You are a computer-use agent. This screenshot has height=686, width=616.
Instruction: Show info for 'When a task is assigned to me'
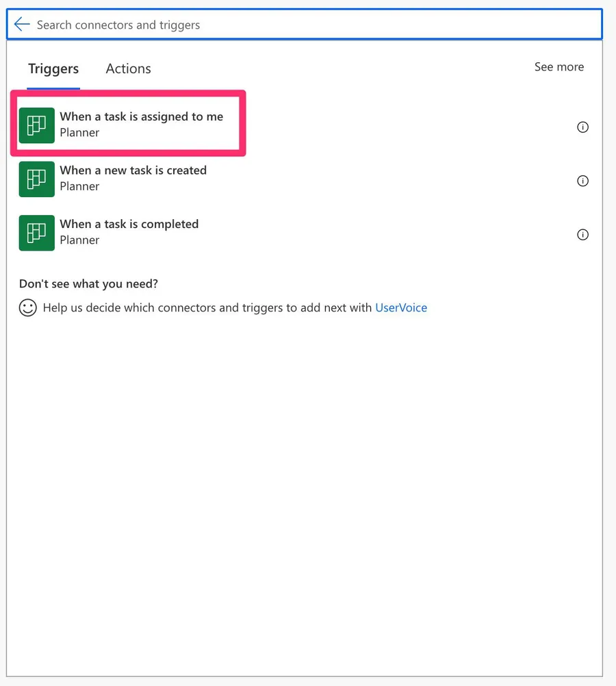582,127
